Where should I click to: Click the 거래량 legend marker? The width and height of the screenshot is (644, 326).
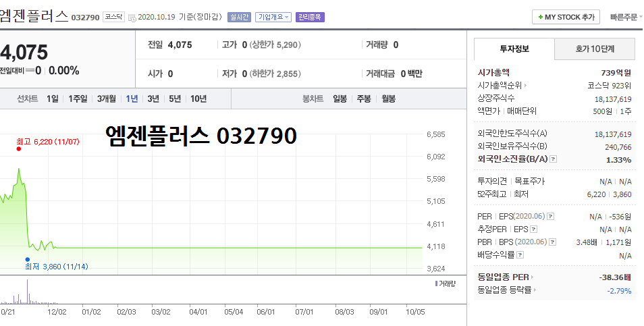pos(436,283)
